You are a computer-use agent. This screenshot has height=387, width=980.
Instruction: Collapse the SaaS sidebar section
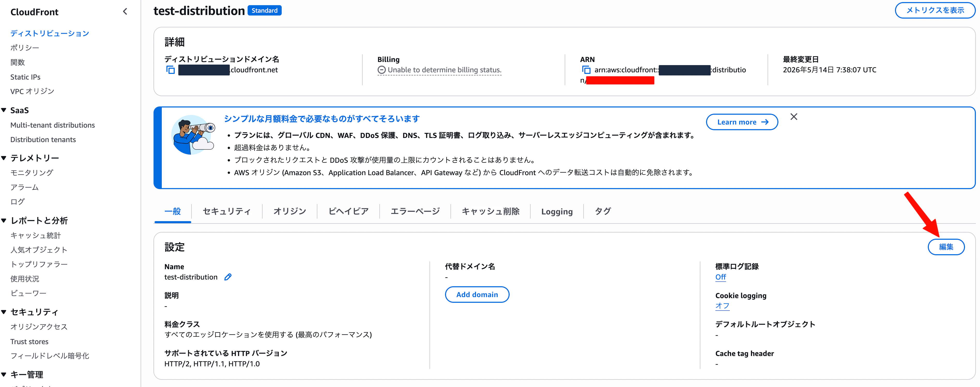pos(4,110)
